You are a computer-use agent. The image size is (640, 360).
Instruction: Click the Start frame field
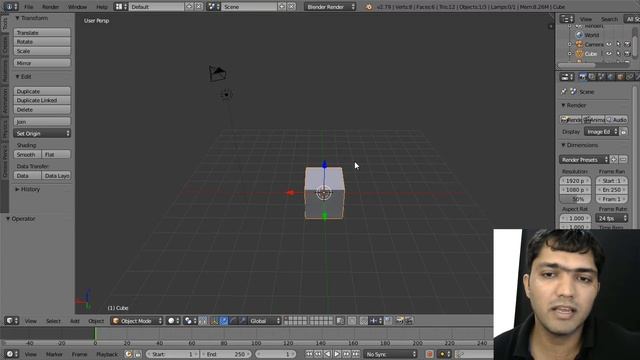(x=172, y=354)
